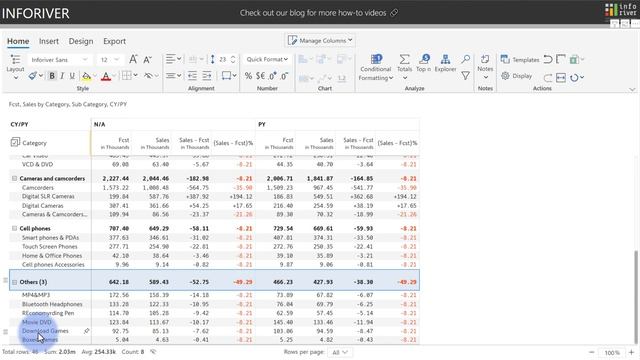Zoom in with the plus button
The image size is (640, 360).
[631, 352]
